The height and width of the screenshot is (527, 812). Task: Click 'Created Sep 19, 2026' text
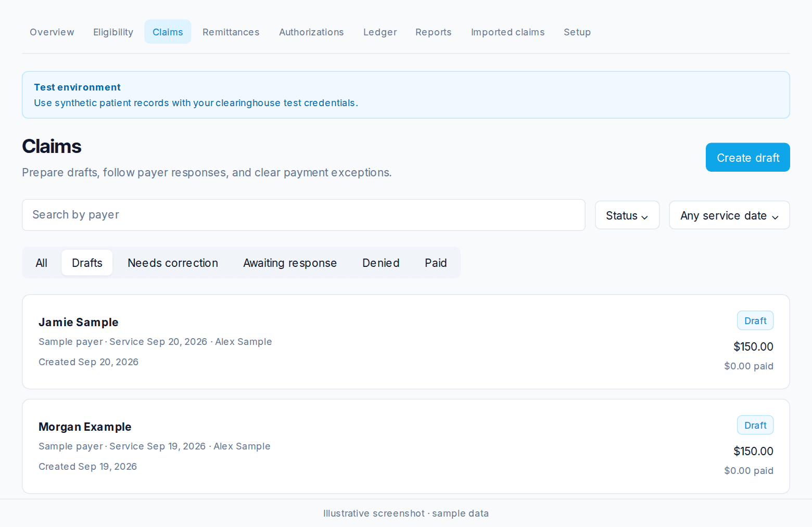pyautogui.click(x=88, y=467)
